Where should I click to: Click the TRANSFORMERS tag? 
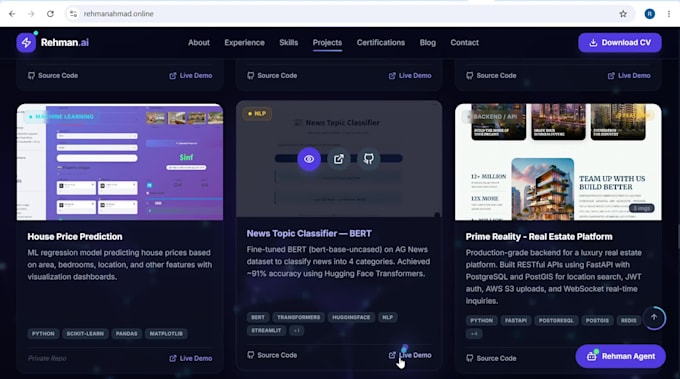click(x=298, y=317)
